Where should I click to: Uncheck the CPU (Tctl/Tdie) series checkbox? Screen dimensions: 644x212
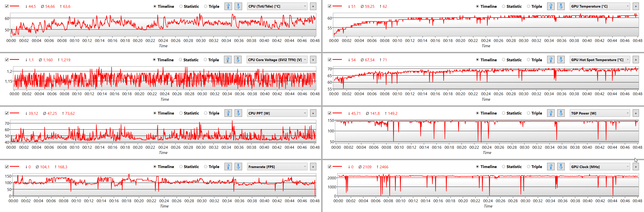7,6
